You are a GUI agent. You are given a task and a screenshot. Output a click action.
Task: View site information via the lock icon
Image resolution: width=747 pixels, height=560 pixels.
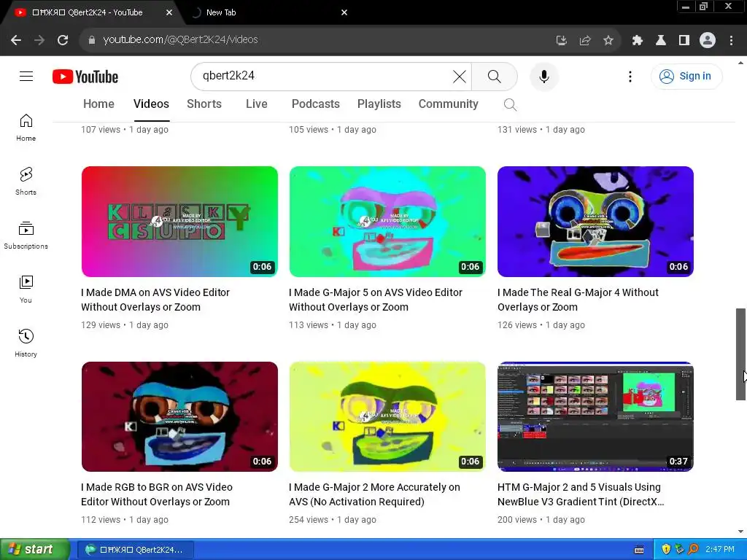click(92, 40)
